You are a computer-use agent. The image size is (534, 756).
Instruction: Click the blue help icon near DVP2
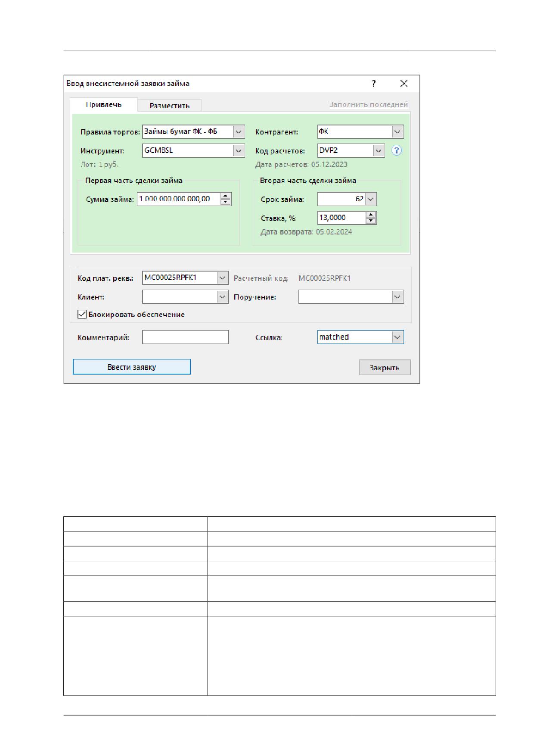[397, 150]
